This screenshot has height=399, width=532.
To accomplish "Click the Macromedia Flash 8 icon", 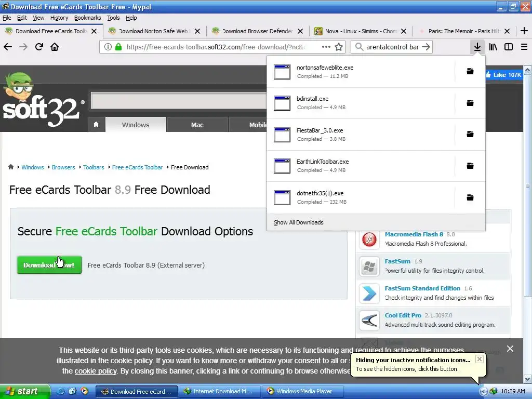I will 369,239.
